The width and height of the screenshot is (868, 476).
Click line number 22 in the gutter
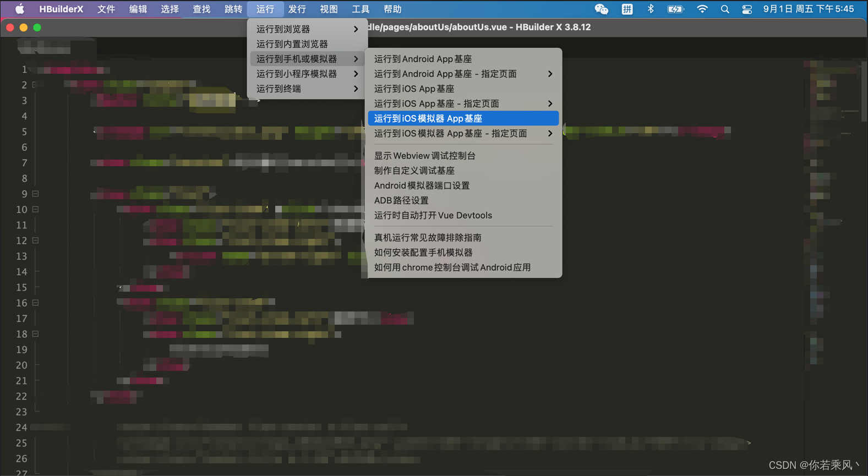[21, 396]
